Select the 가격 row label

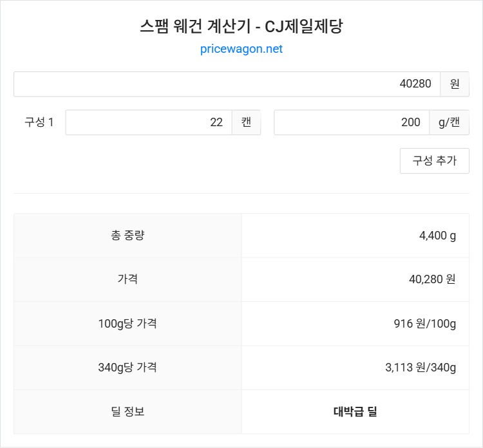click(128, 279)
